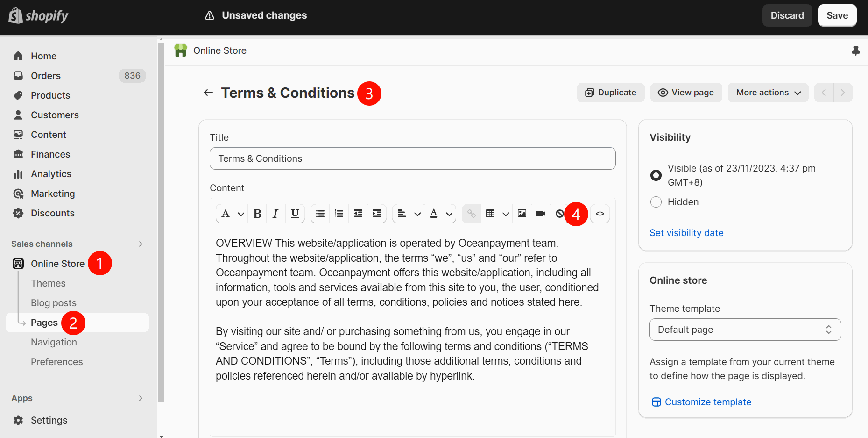The width and height of the screenshot is (868, 438).
Task: Click into the page Title field
Action: (x=412, y=158)
